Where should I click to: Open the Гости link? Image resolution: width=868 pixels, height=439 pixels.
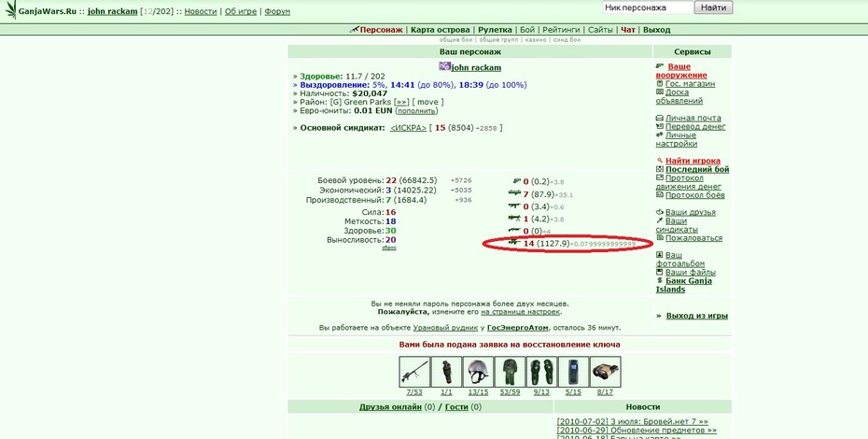click(456, 407)
